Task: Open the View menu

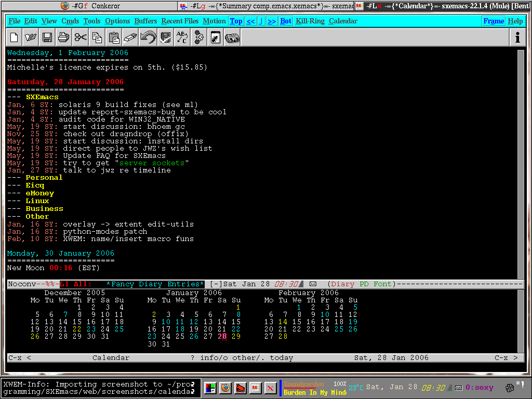Action: coord(49,21)
